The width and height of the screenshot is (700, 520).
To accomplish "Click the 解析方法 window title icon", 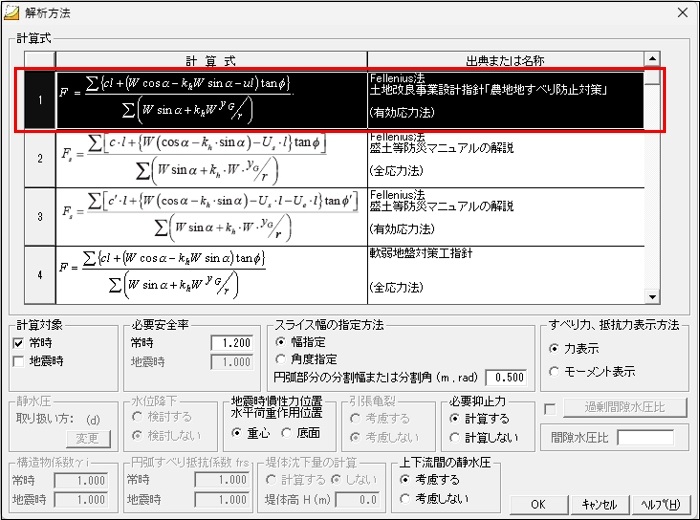I will click(x=12, y=12).
